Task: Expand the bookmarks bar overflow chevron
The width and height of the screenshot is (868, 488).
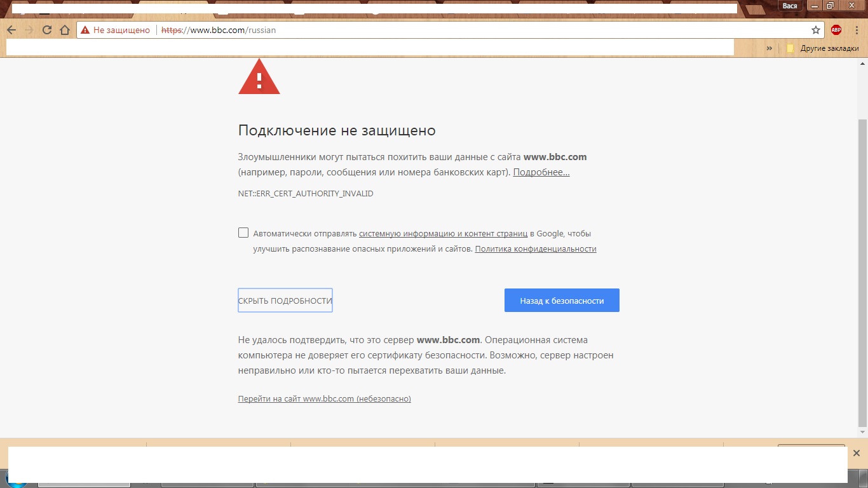Action: point(770,48)
